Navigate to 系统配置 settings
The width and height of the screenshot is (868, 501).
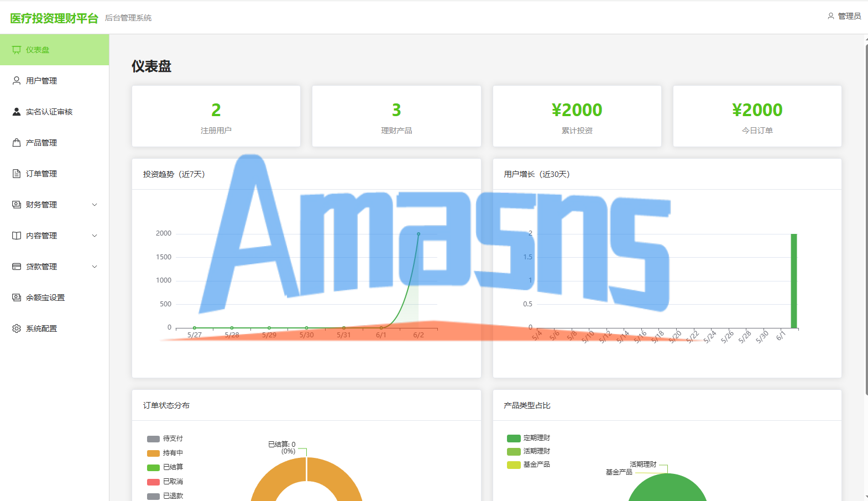(55, 328)
